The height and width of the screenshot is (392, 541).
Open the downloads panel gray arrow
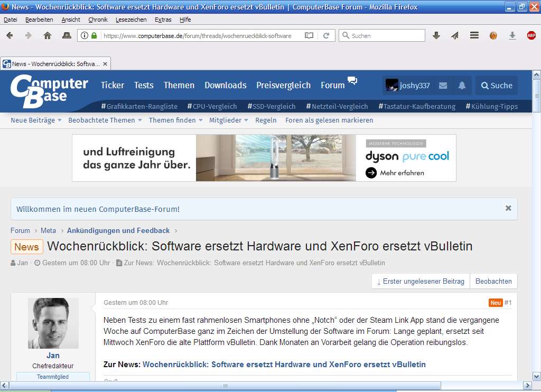512,35
